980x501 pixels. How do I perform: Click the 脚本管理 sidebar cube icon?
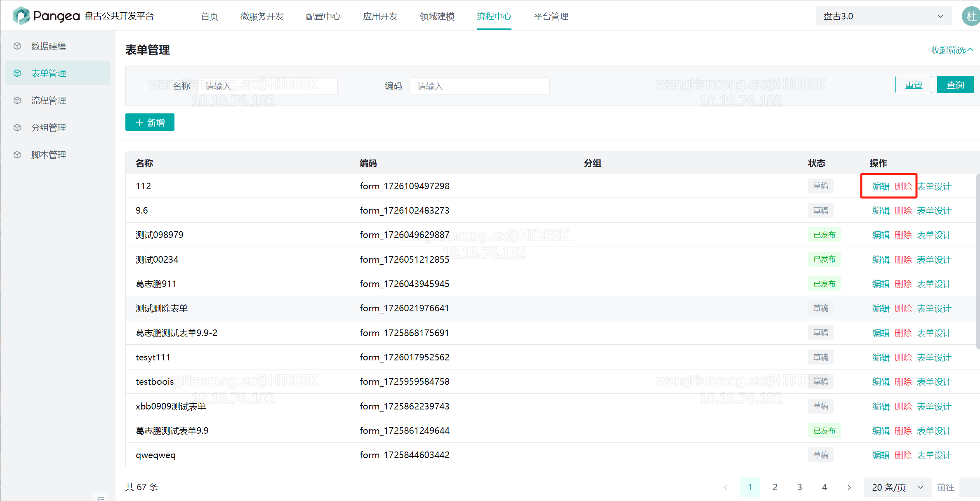pyautogui.click(x=17, y=155)
